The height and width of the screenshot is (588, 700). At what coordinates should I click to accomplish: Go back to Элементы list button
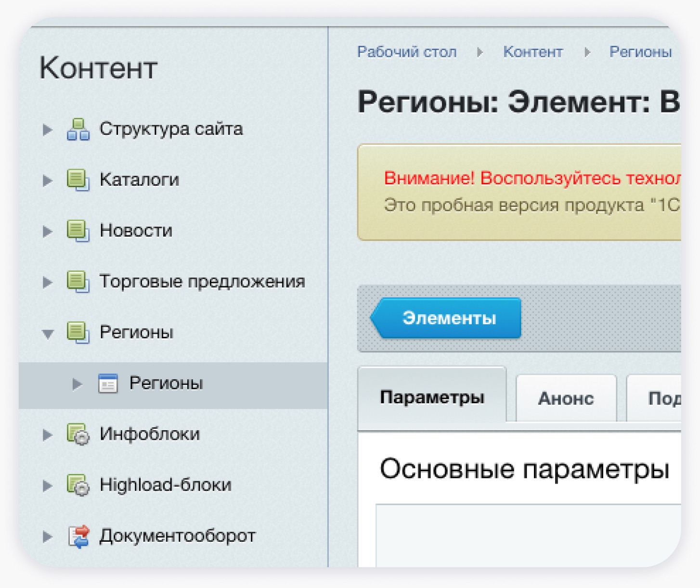[x=446, y=318]
